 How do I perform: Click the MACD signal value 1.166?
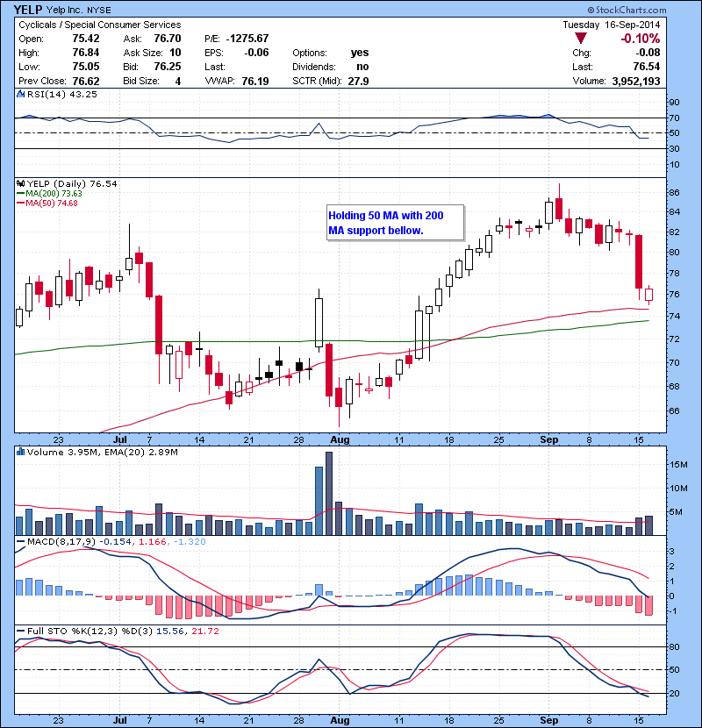154,542
